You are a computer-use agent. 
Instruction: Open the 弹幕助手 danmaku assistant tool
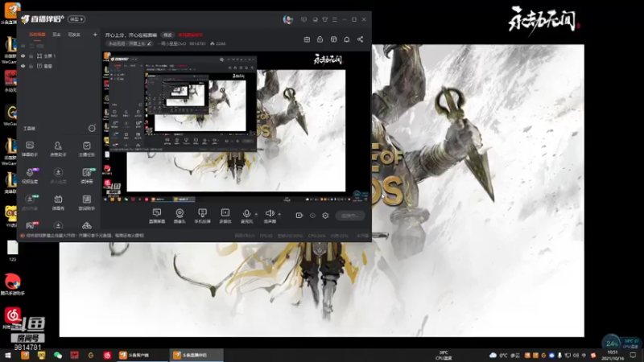(x=30, y=149)
